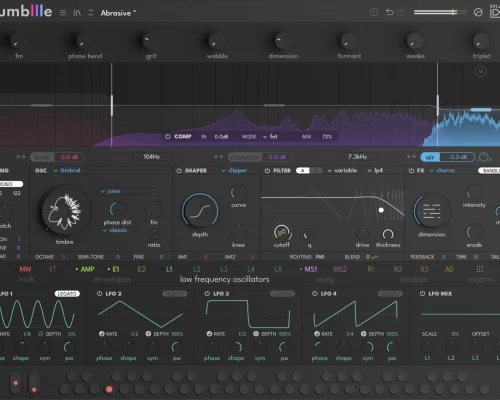
Task: Open the clipper shaper type dropdown
Action: coord(234,171)
